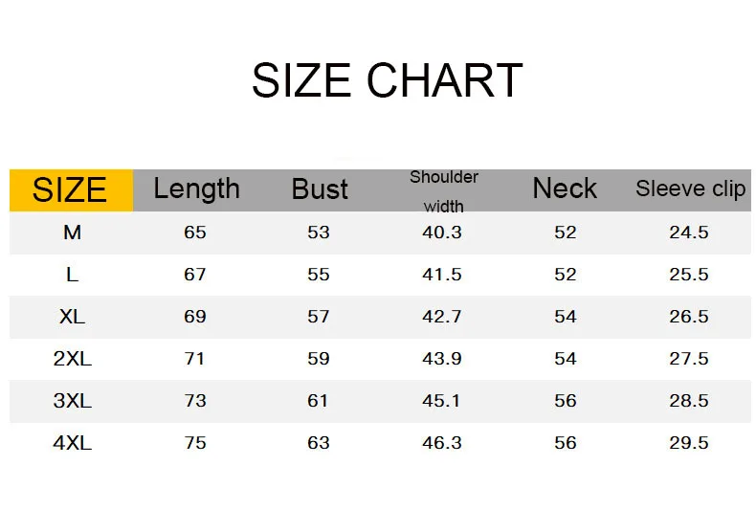Select the 3XL size row label

[x=72, y=401]
